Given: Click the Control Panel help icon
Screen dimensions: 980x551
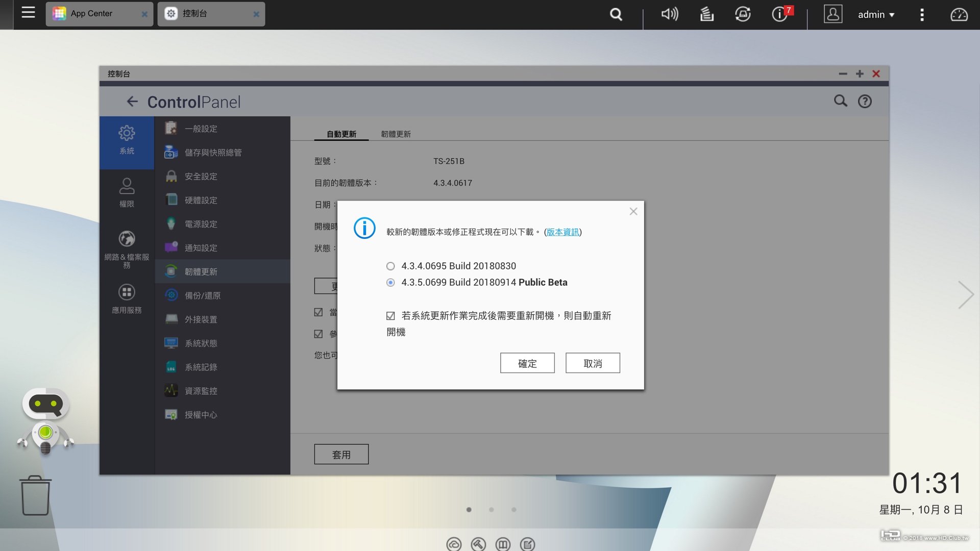Looking at the screenshot, I should (x=865, y=102).
